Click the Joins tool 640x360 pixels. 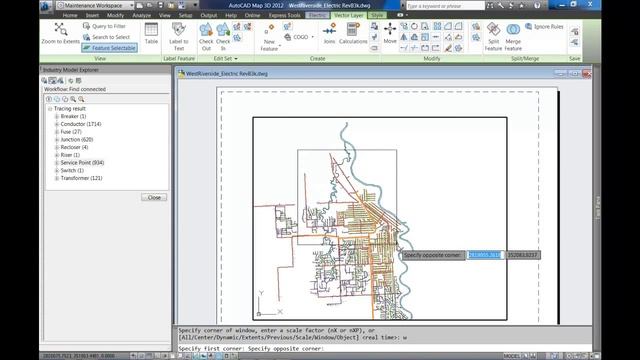(329, 33)
